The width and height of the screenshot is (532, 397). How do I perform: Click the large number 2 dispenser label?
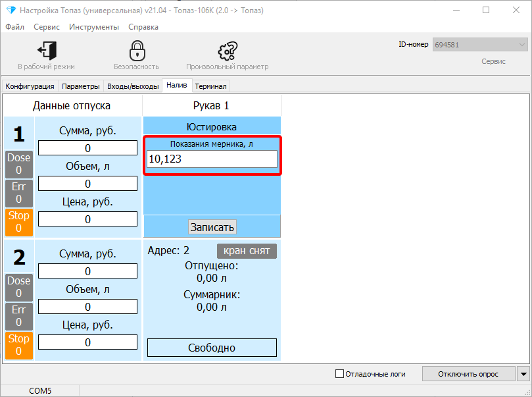point(19,257)
